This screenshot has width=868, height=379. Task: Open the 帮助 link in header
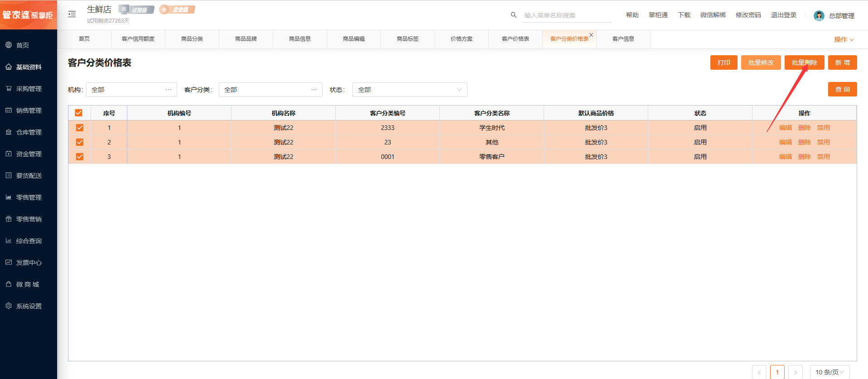point(632,15)
